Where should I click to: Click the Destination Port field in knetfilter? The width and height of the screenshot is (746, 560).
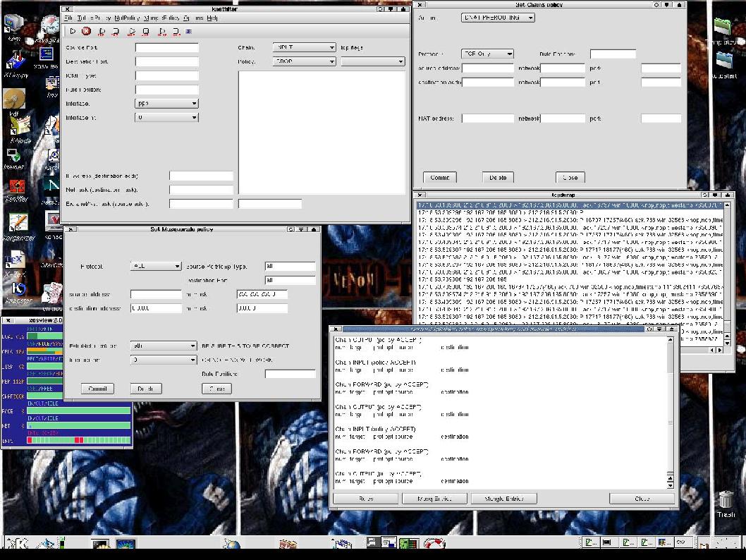point(166,61)
